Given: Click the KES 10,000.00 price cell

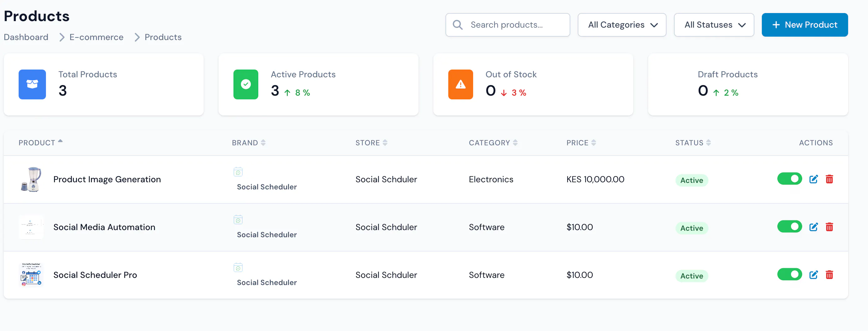Looking at the screenshot, I should (595, 179).
